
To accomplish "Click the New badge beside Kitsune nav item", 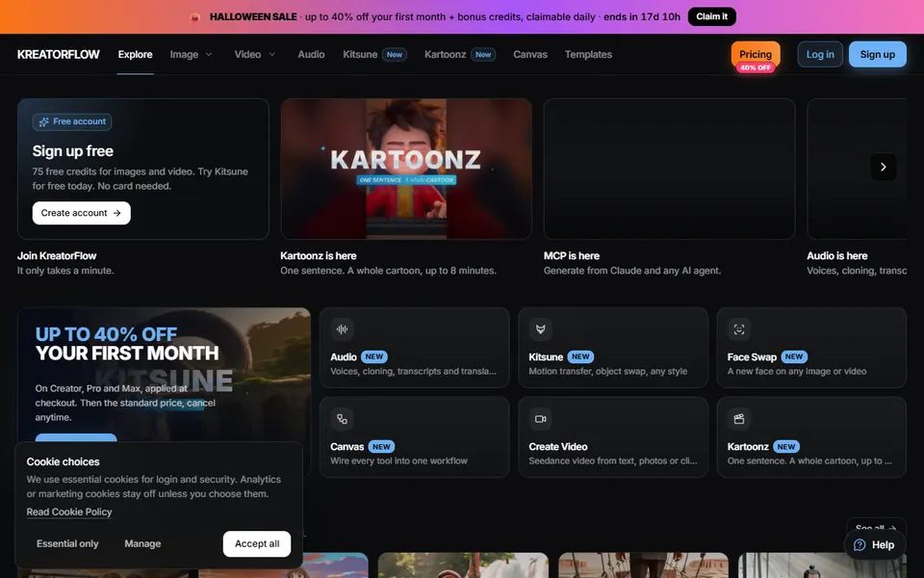I will (x=395, y=54).
